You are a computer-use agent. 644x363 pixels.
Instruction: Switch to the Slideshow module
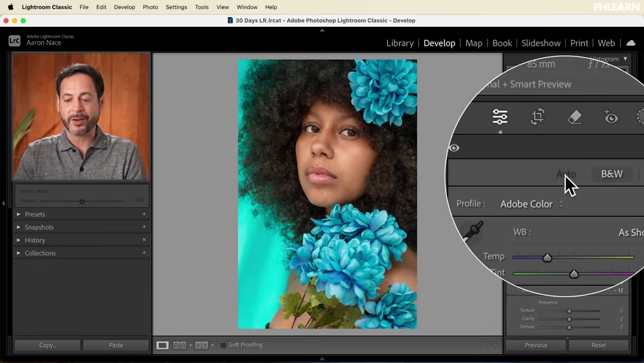pyautogui.click(x=541, y=43)
